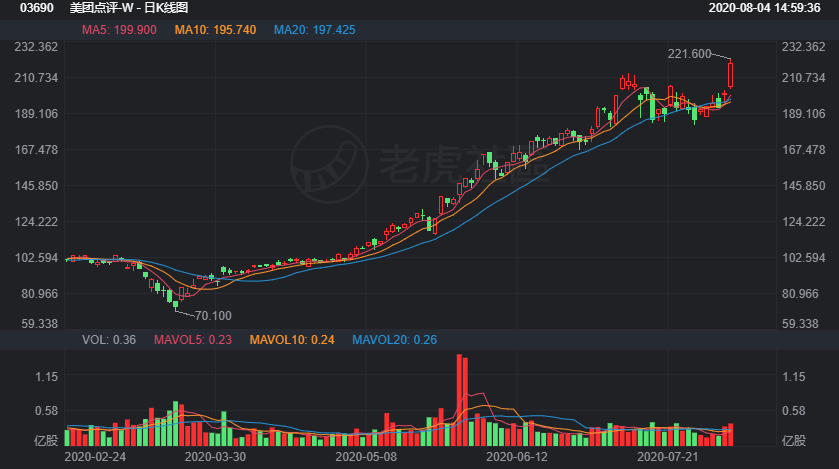Screen dimensions: 839x469
Task: Click the 70.100 low price annotation
Action: 213,316
